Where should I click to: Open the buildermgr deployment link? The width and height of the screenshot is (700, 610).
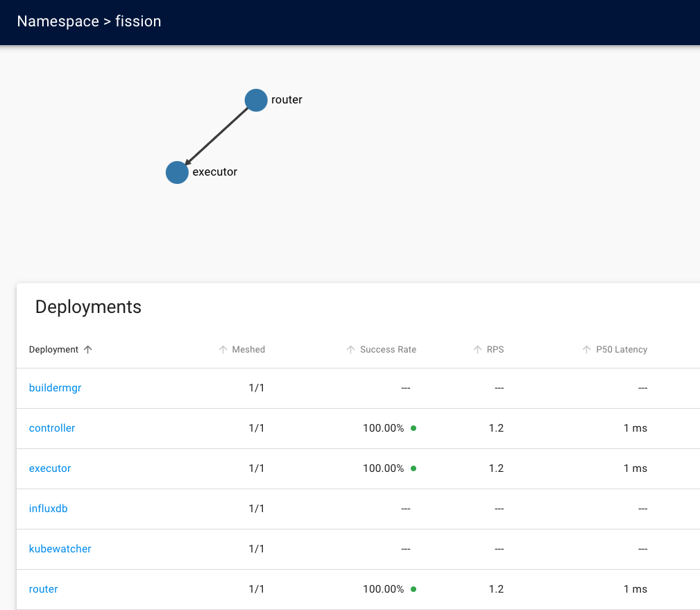point(55,388)
